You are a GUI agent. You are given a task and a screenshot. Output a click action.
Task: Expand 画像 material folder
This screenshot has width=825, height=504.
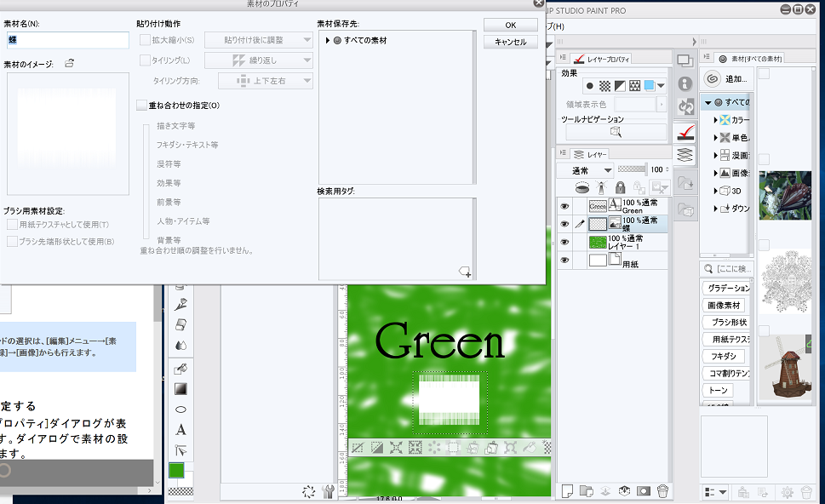click(715, 173)
